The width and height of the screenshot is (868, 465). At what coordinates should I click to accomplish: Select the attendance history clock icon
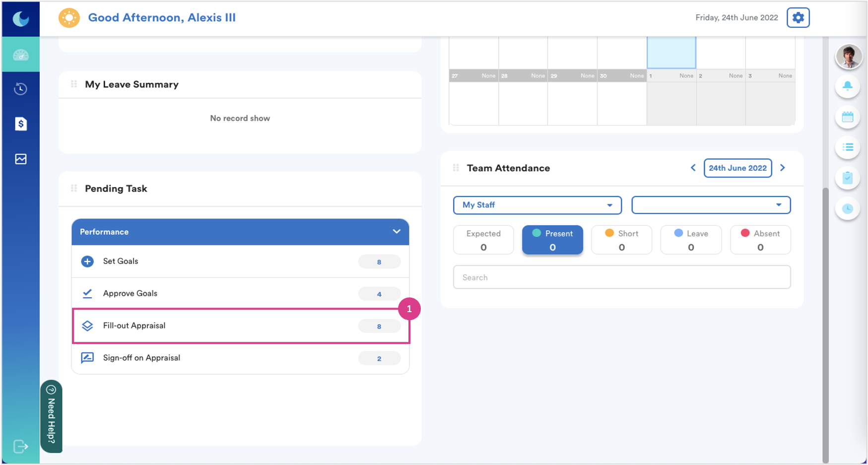pyautogui.click(x=20, y=89)
